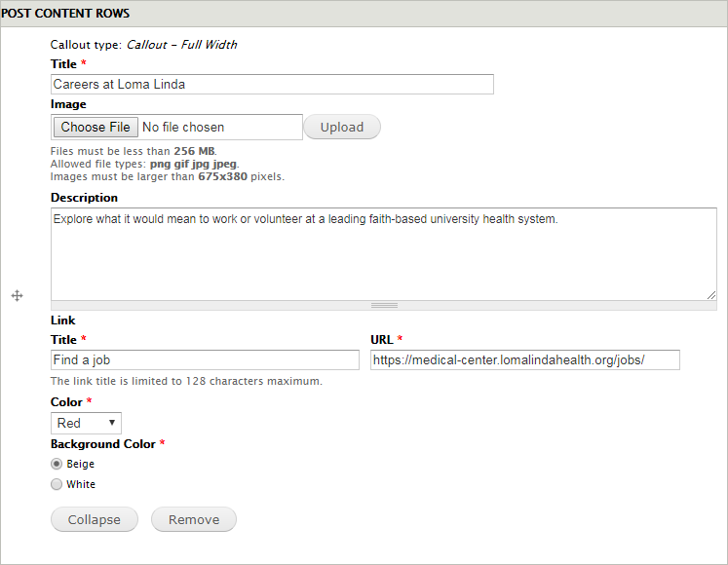Click the Remove button
728x565 pixels.
194,519
